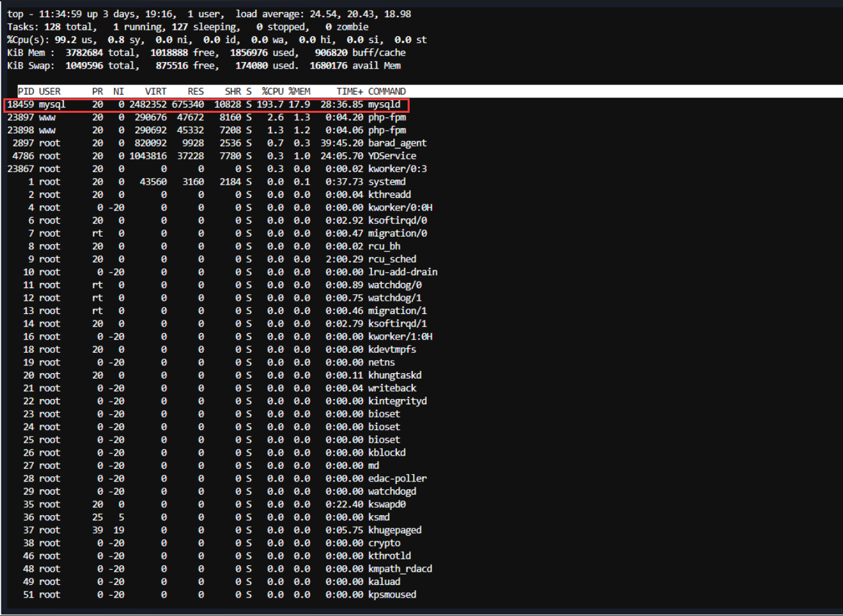This screenshot has height=616, width=843.
Task: Click the watchdogd command
Action: point(392,491)
